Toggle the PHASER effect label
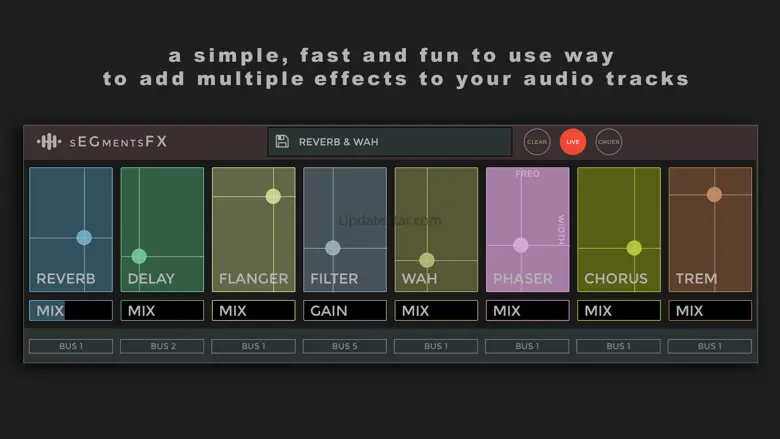The image size is (780, 439). click(522, 279)
